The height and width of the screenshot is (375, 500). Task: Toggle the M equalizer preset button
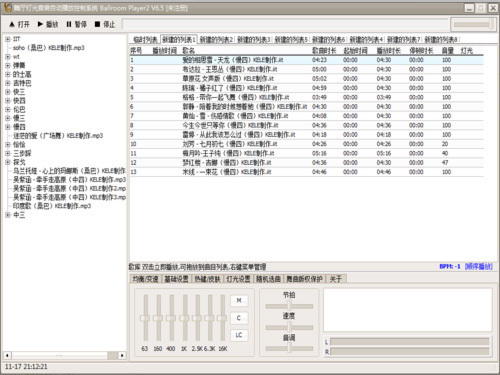coord(239,300)
